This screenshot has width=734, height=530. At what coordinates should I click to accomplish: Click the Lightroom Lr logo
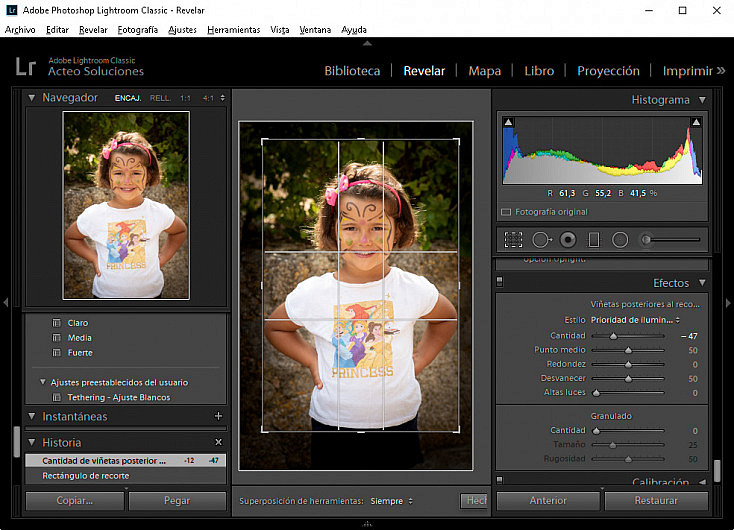[x=25, y=66]
